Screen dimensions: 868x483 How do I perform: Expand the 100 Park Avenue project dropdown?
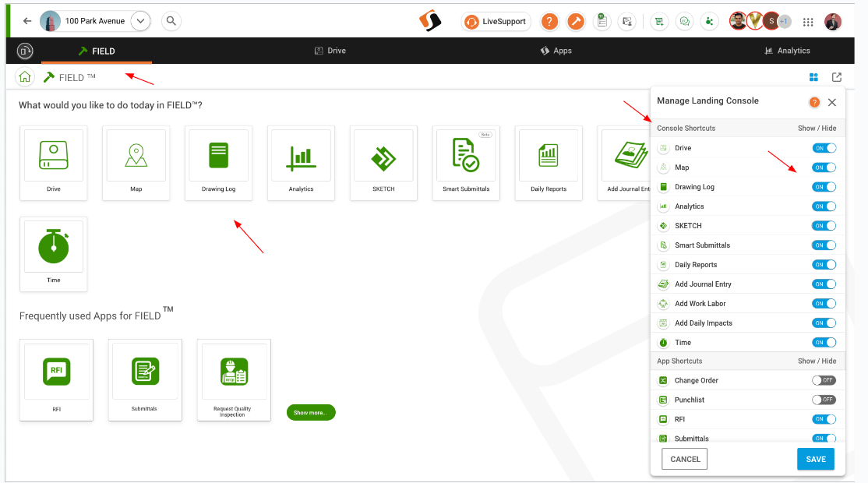[140, 21]
